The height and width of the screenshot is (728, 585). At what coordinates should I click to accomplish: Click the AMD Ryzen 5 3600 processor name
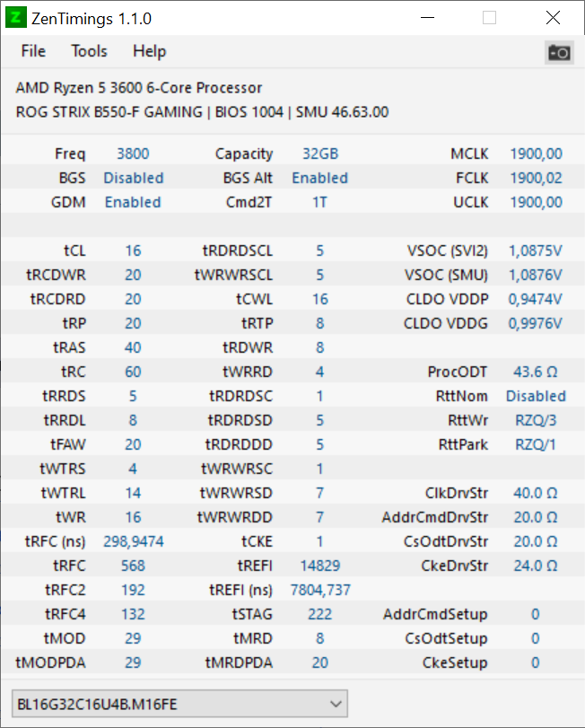click(x=139, y=88)
